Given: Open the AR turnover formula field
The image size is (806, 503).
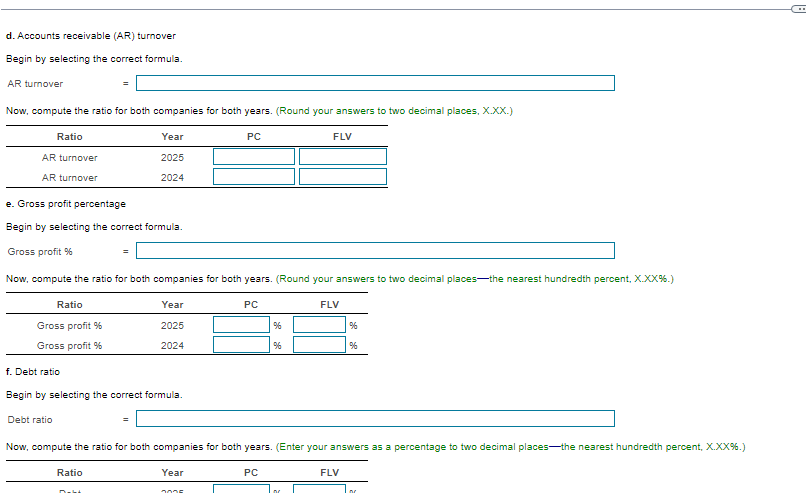Looking at the screenshot, I should pyautogui.click(x=375, y=83).
